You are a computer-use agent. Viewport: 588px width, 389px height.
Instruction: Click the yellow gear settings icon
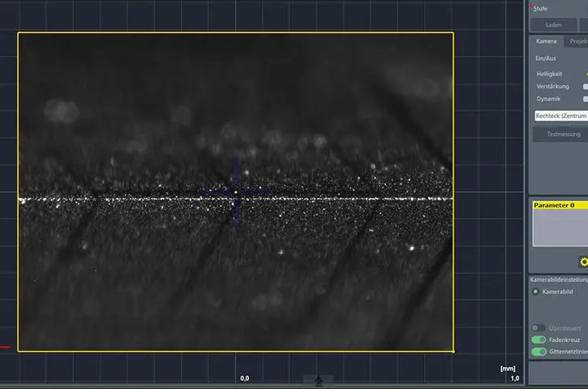click(582, 262)
